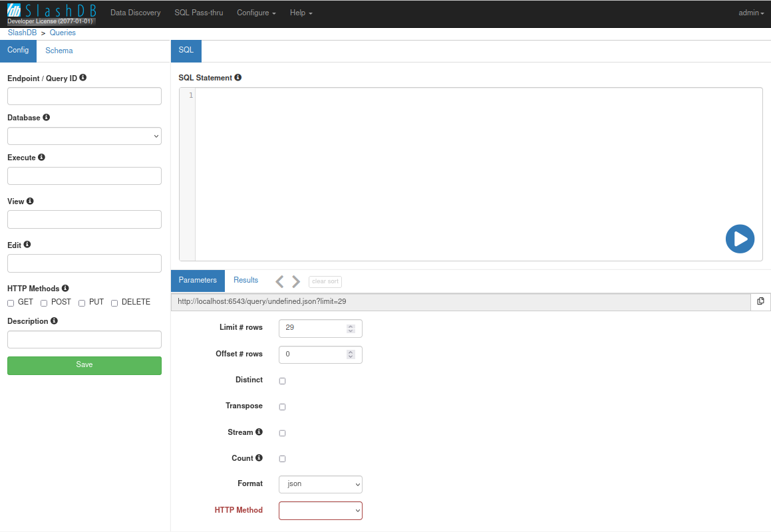Enable the PUT method checkbox

[82, 303]
